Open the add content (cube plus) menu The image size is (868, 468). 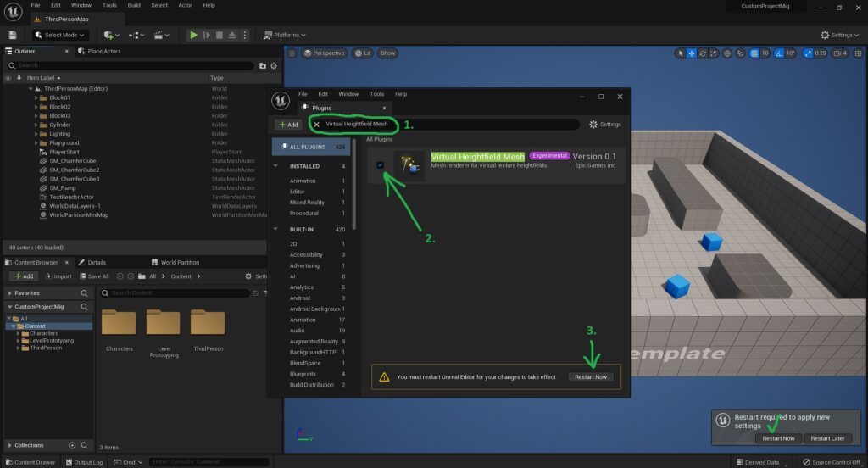[111, 35]
